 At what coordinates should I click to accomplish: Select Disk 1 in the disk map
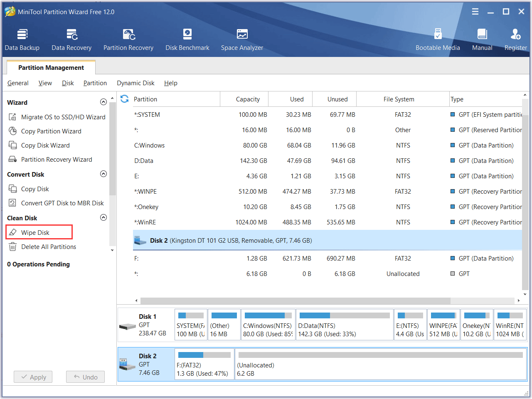coord(145,325)
